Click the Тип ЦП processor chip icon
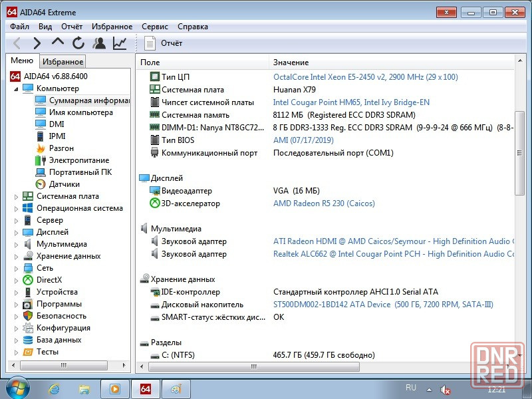The width and height of the screenshot is (532, 399). coord(155,76)
